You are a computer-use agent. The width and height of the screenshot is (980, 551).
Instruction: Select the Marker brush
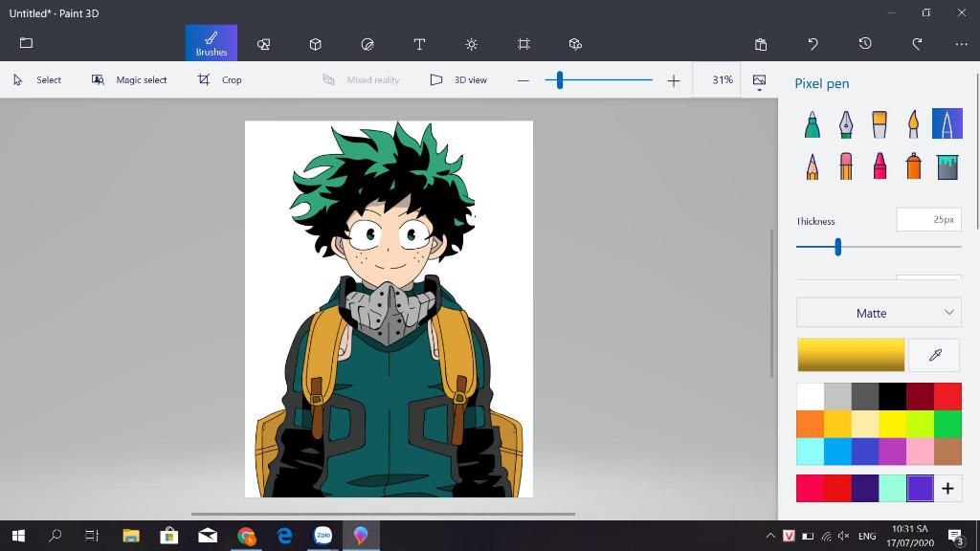(x=812, y=124)
